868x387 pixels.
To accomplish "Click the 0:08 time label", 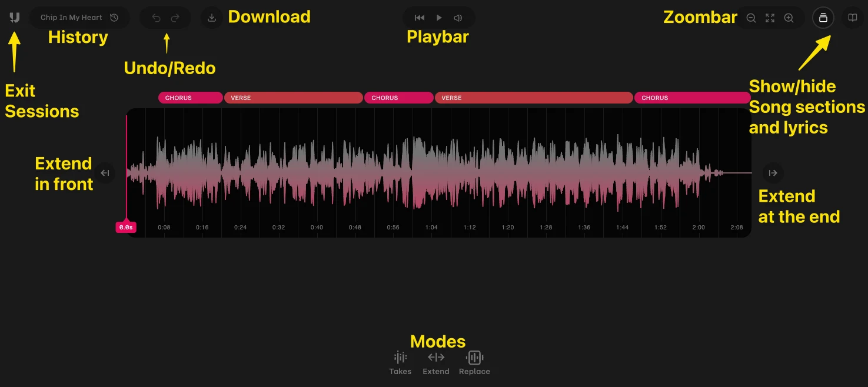I will point(164,228).
